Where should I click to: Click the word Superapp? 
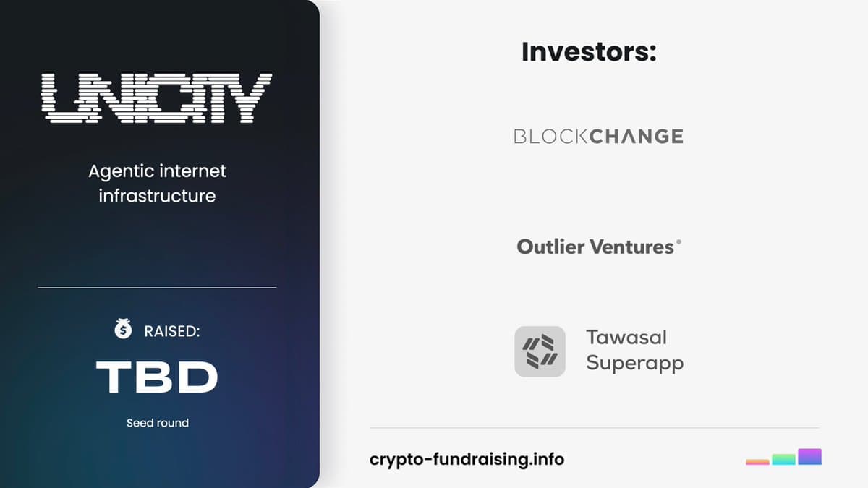coord(634,362)
